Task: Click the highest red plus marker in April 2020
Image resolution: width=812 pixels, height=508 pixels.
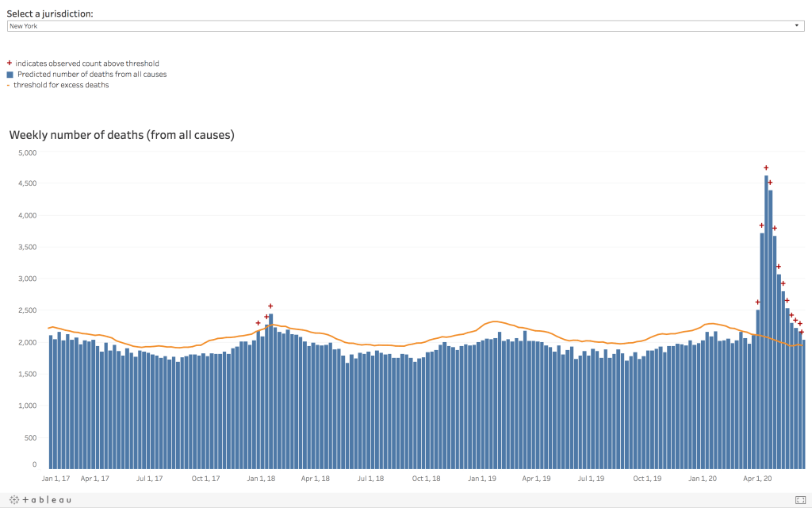Action: click(766, 167)
